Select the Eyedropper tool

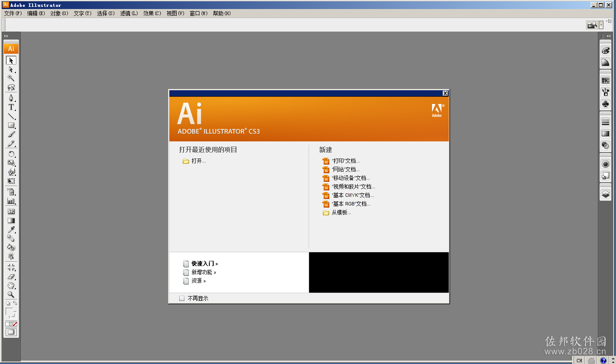(x=11, y=229)
